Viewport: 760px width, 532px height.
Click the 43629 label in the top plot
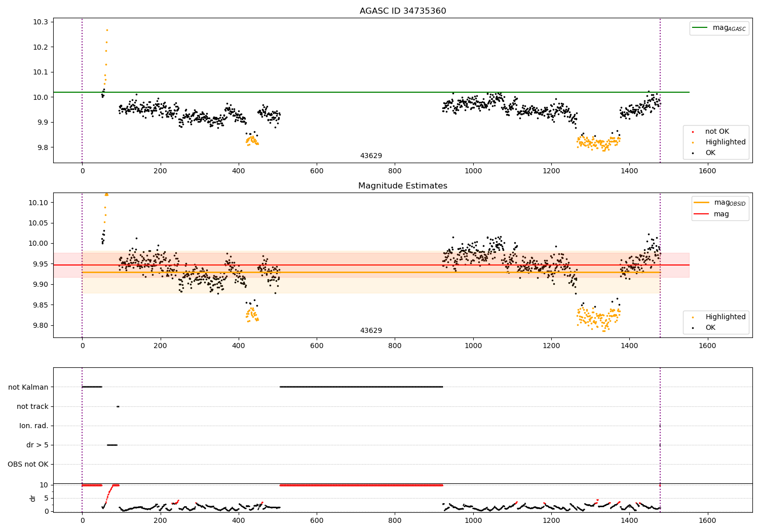[371, 156]
